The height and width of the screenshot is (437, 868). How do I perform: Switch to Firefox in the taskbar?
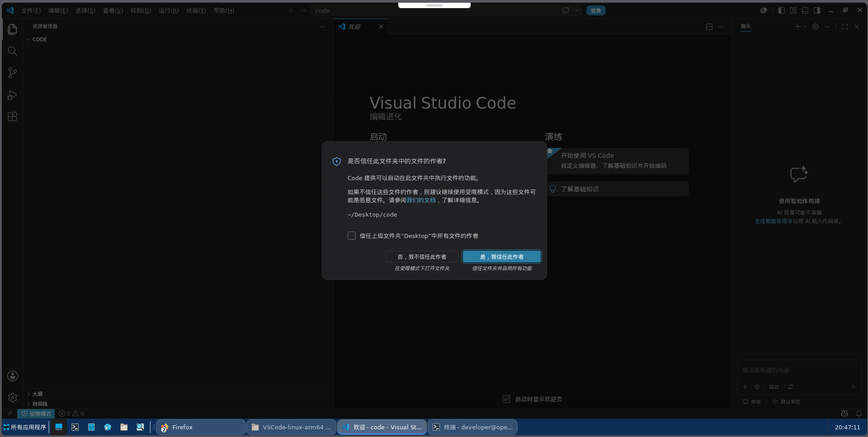coord(200,427)
